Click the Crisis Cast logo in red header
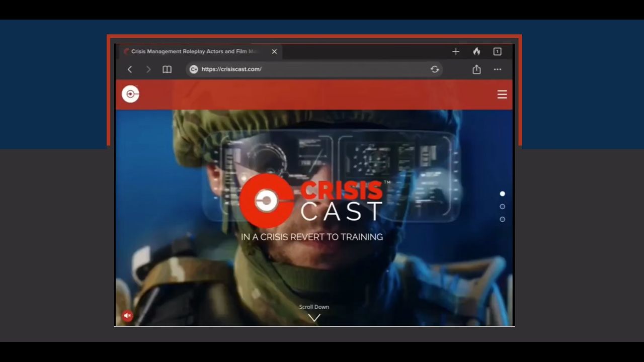644x362 pixels. pos(130,94)
